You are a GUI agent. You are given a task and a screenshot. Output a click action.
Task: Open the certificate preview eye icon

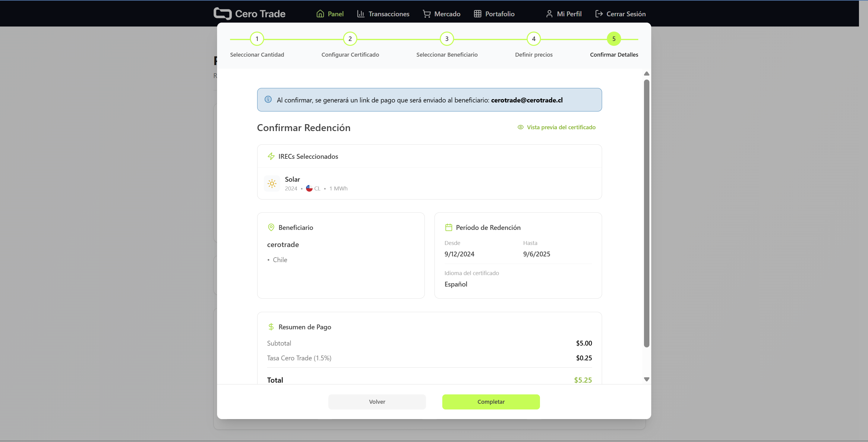(x=520, y=127)
